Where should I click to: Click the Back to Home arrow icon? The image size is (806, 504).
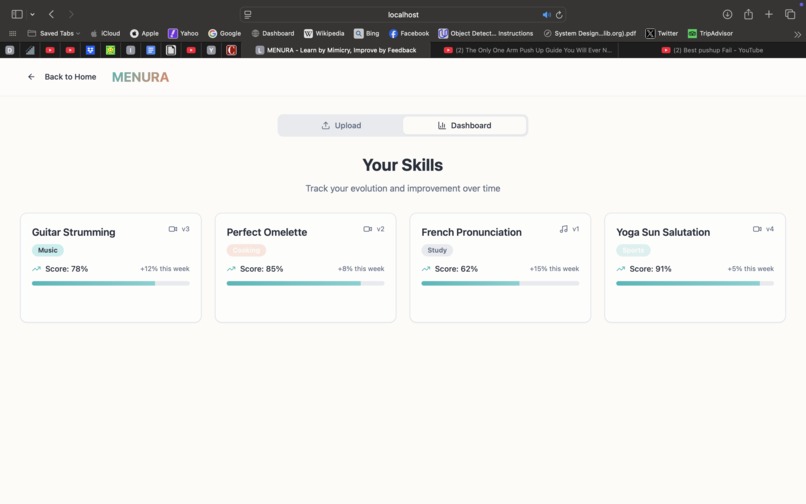point(31,77)
